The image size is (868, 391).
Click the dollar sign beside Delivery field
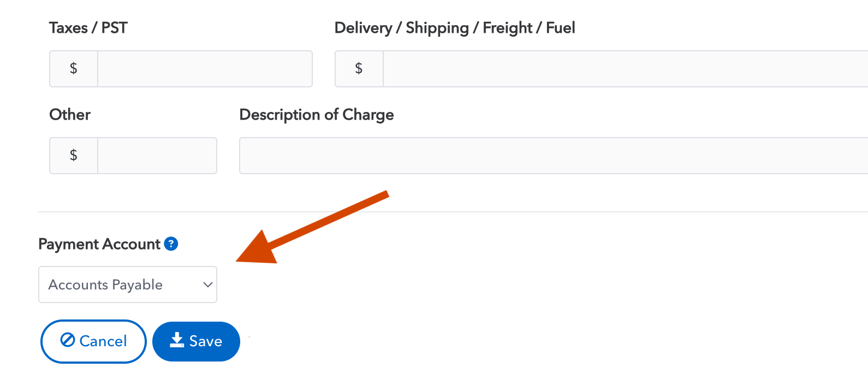coord(359,69)
